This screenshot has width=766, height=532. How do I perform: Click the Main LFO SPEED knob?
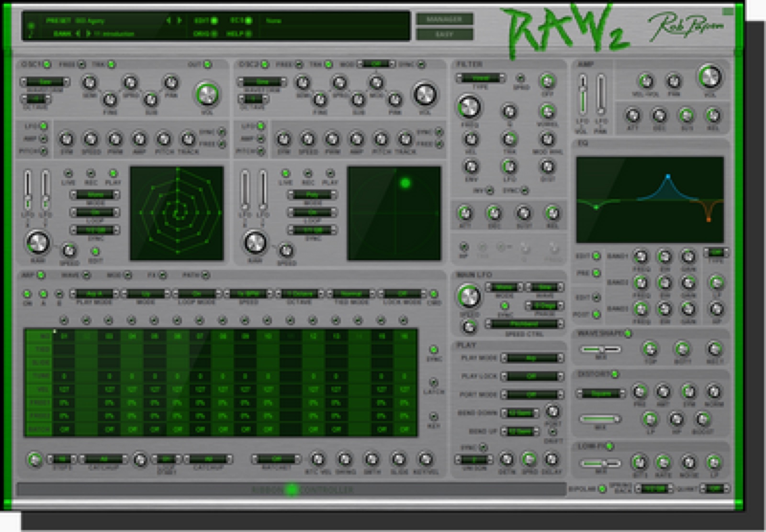469,296
